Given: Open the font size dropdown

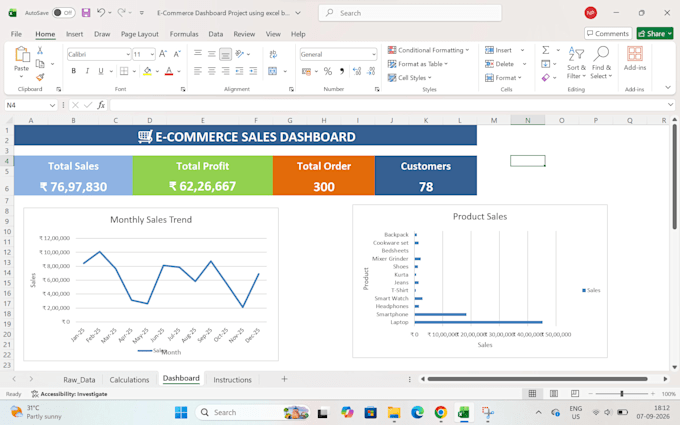Looking at the screenshot, I should (x=152, y=54).
